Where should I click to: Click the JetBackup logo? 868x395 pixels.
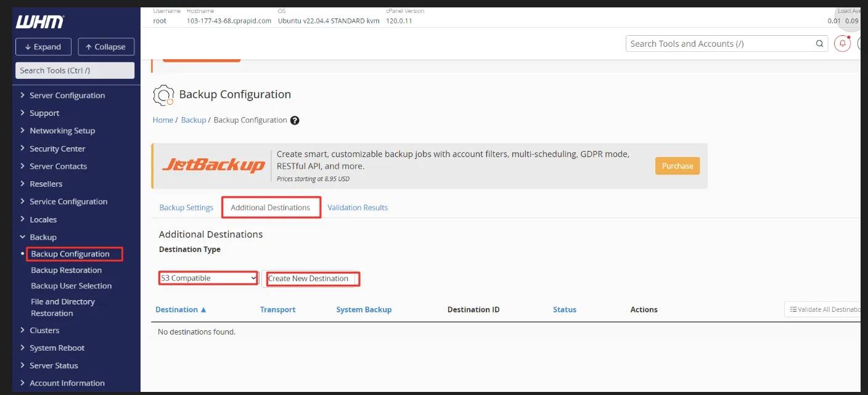click(x=213, y=166)
